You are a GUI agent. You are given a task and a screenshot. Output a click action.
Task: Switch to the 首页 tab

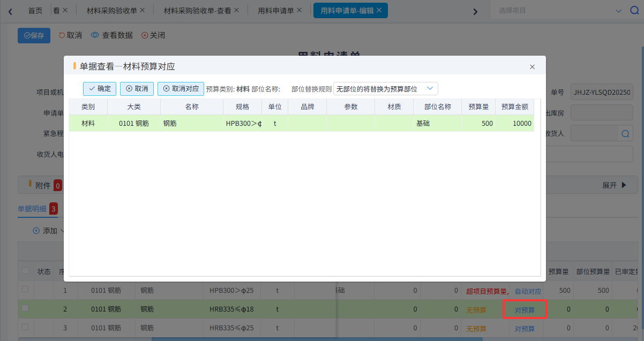point(35,10)
